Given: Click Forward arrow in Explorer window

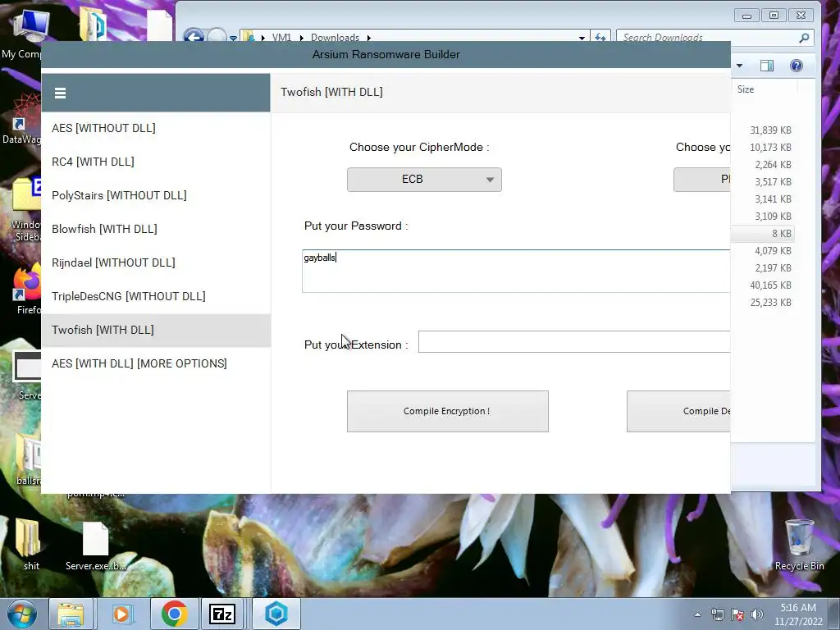Looking at the screenshot, I should (217, 38).
